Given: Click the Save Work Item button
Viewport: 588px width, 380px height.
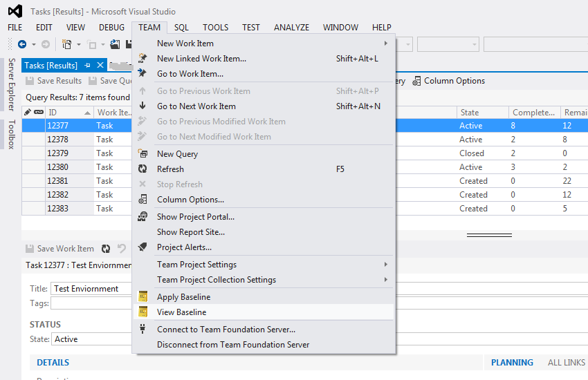Looking at the screenshot, I should coord(59,249).
